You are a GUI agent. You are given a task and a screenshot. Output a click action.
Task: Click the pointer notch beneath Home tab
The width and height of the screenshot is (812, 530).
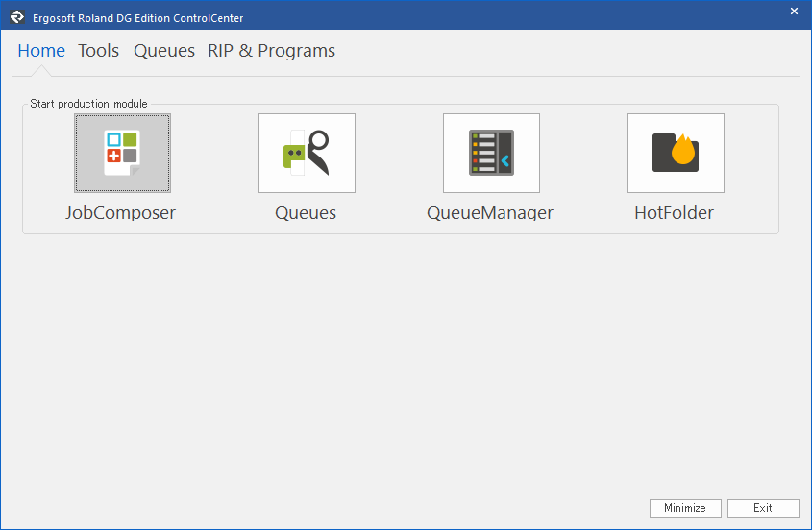coord(41,72)
